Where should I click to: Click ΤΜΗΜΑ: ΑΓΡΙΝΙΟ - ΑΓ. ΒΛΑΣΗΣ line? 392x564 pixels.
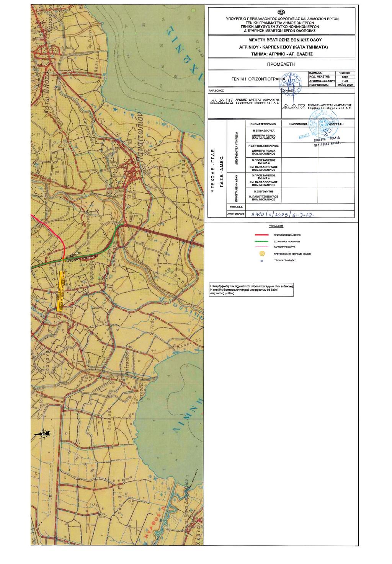click(281, 54)
